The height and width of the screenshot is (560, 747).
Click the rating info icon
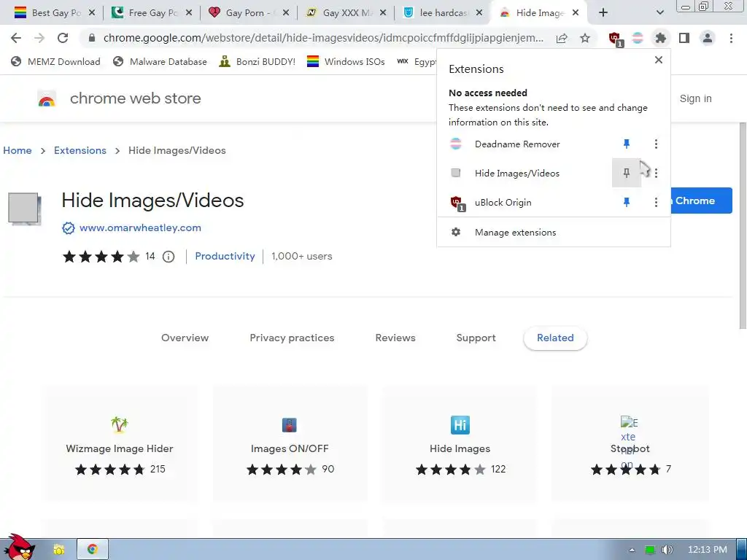click(169, 257)
